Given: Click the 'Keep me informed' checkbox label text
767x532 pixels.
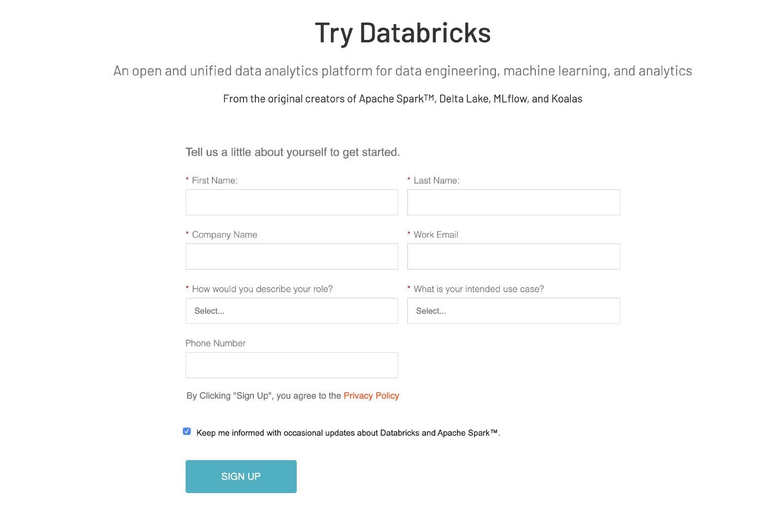Looking at the screenshot, I should [348, 433].
